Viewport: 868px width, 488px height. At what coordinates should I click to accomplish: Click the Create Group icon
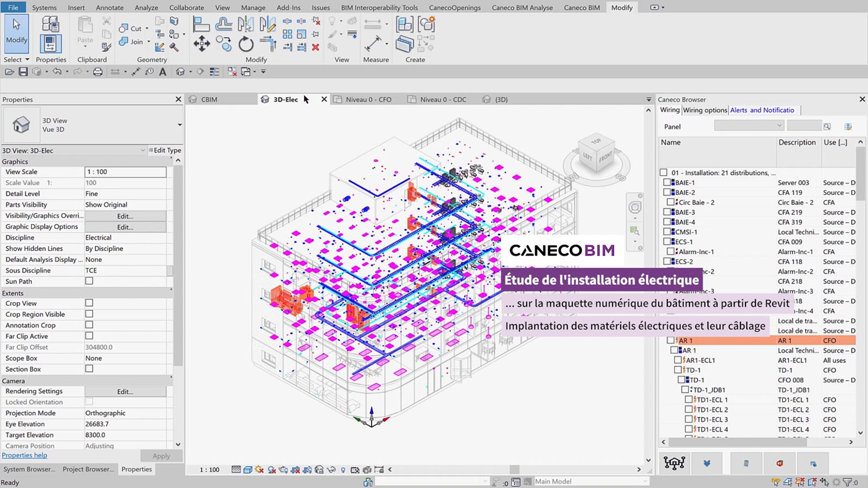(x=426, y=24)
